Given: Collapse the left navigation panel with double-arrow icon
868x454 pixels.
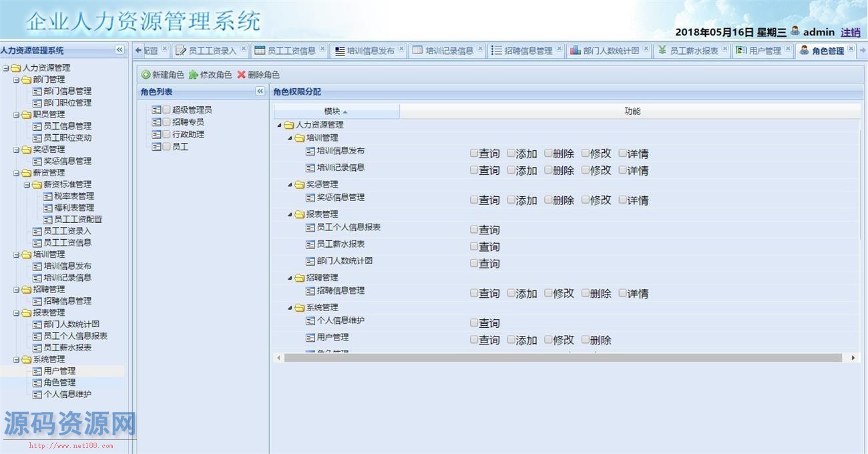Looking at the screenshot, I should click(120, 50).
